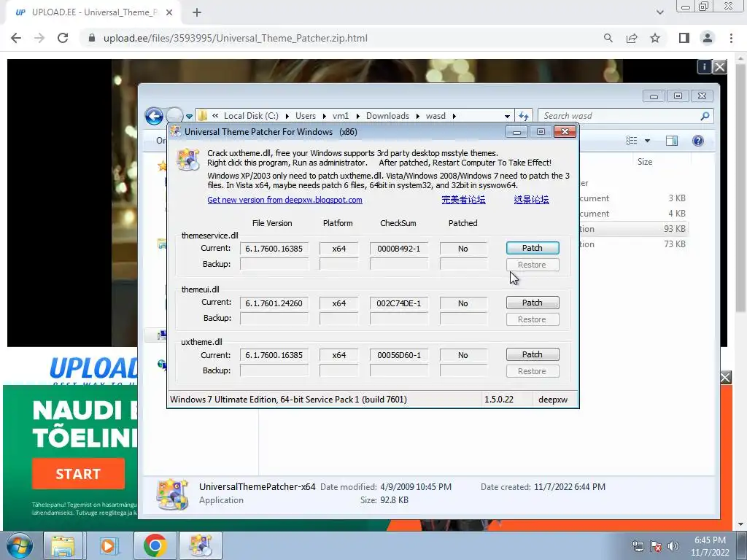The image size is (747, 560).
Task: Select vm1 in the breadcrumb path
Action: [341, 116]
